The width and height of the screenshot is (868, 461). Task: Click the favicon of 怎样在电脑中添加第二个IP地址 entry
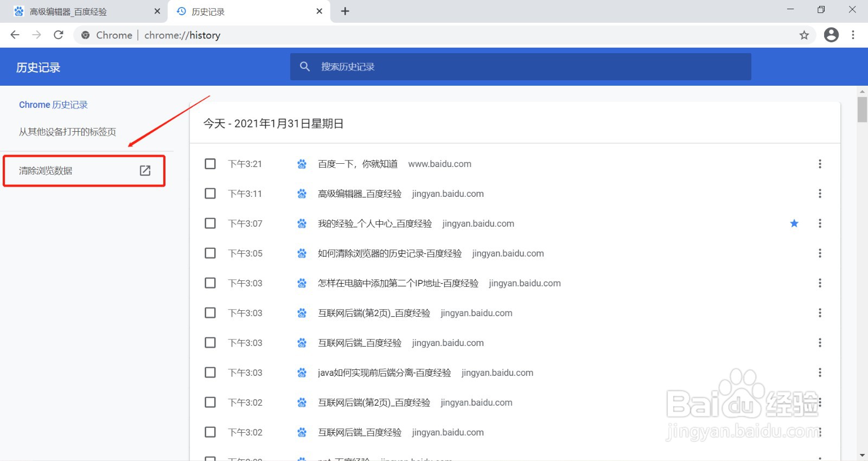pyautogui.click(x=302, y=283)
